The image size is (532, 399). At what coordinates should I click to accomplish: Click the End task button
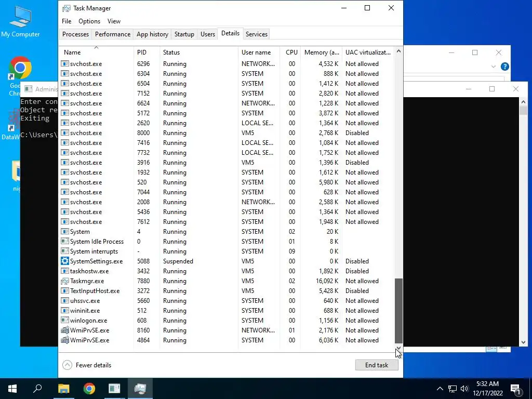377,365
